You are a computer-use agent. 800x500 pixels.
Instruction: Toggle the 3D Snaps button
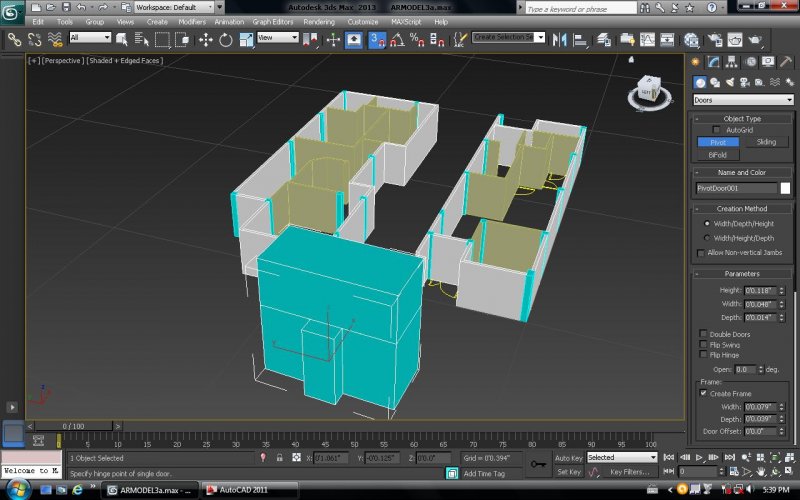(377, 40)
